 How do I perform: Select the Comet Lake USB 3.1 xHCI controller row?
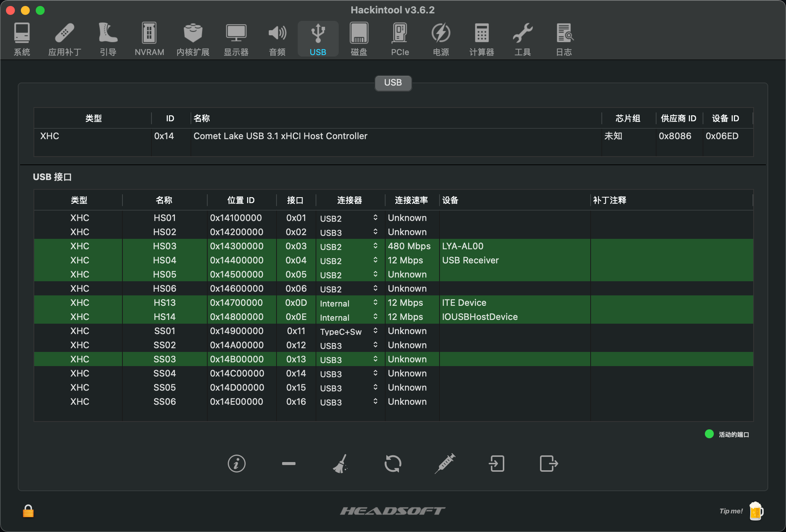(393, 136)
